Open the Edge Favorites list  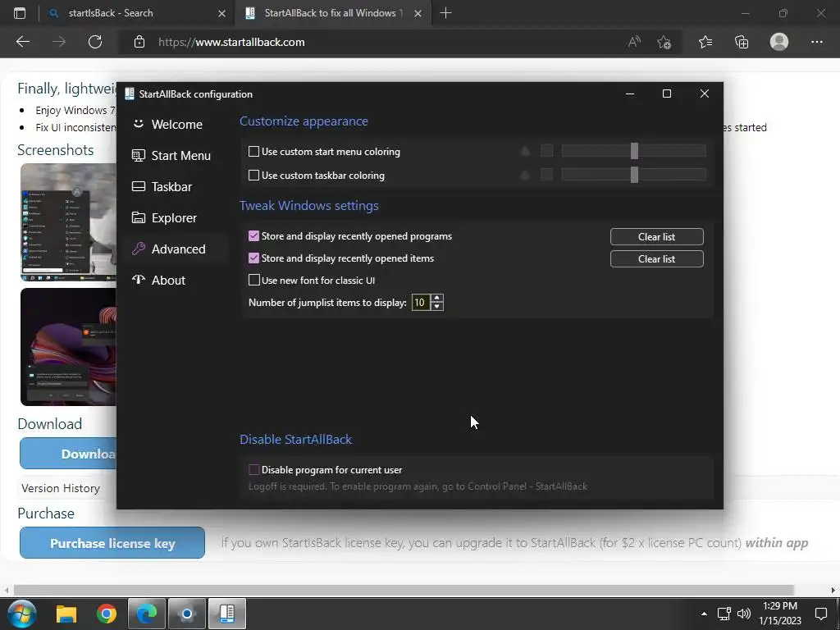(x=705, y=42)
